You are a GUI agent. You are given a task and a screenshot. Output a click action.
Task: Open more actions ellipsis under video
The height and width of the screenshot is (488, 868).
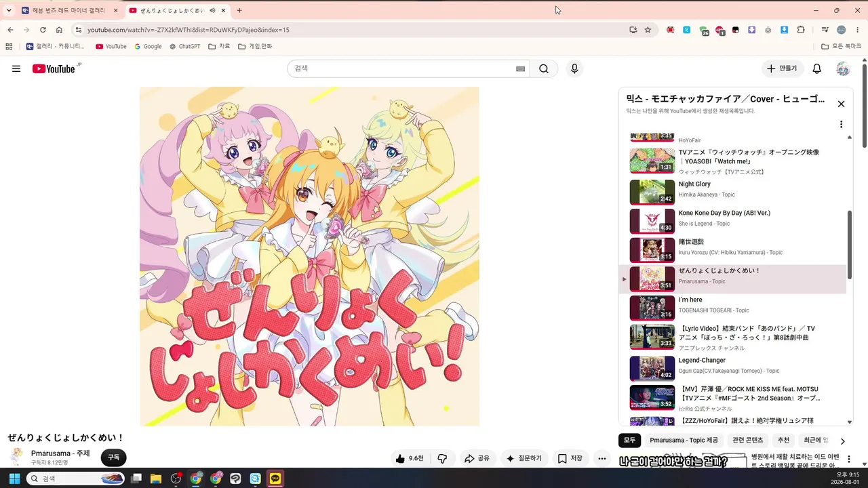pos(601,459)
